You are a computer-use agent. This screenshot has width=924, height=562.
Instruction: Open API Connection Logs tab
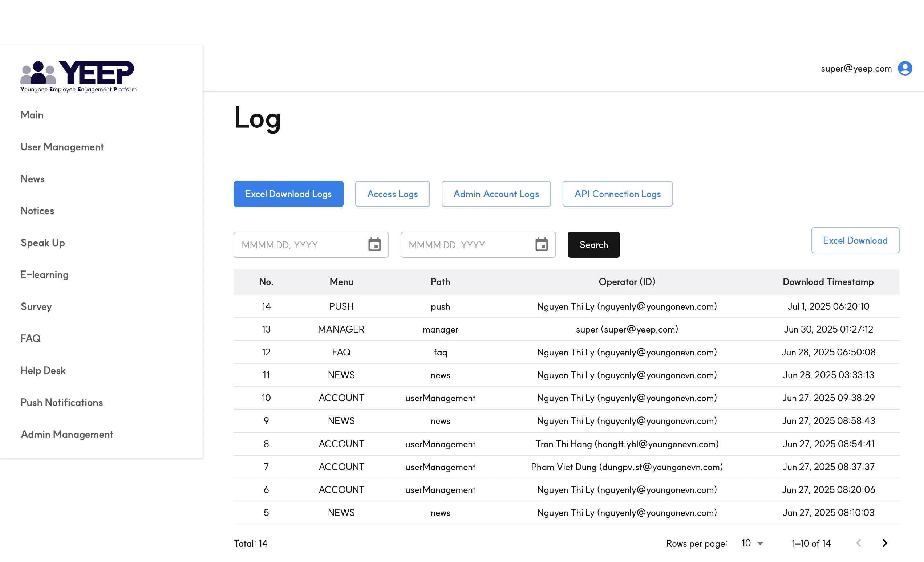coord(617,194)
